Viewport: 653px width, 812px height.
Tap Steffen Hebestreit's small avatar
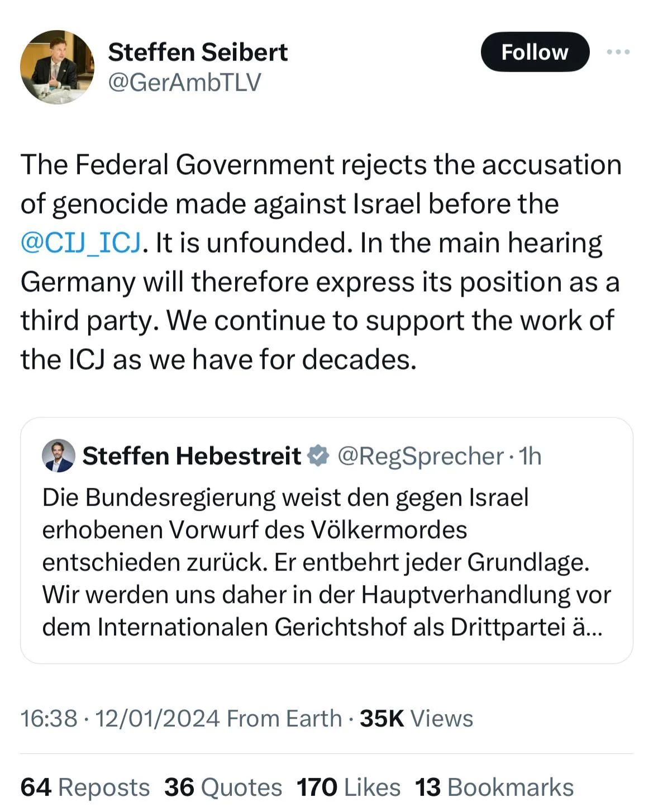click(x=58, y=456)
